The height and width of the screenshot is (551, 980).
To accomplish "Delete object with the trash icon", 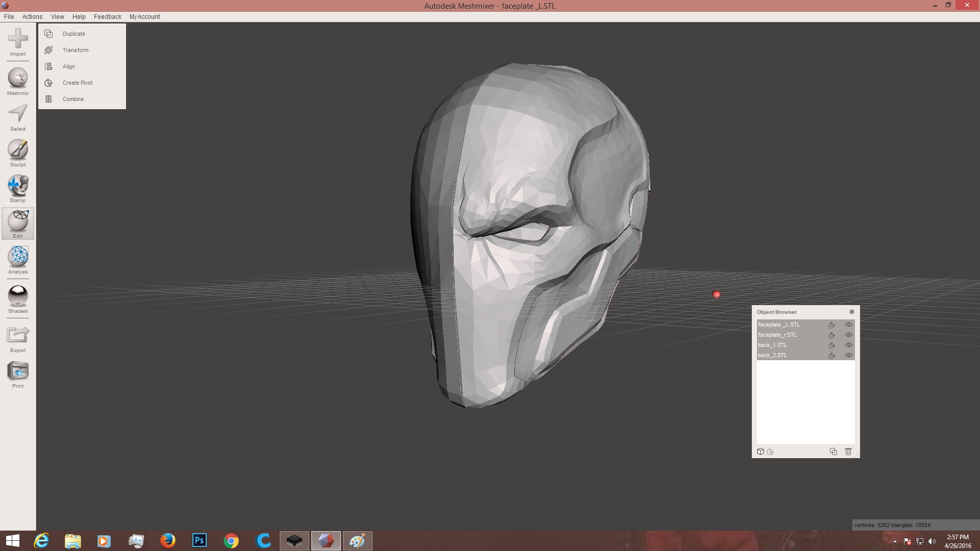I will point(848,452).
